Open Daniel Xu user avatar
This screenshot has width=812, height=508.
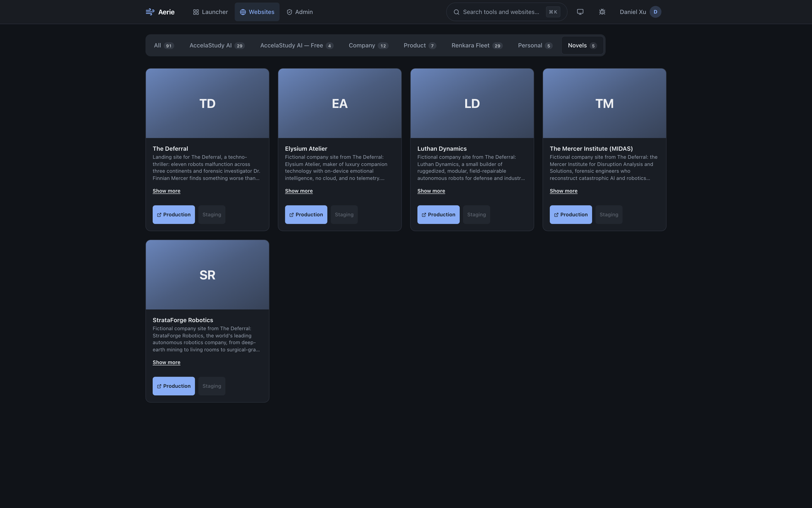click(x=655, y=12)
